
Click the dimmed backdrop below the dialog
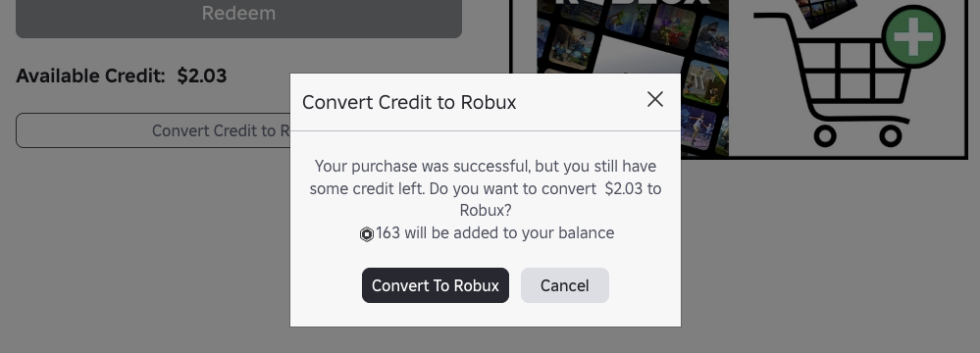click(x=485, y=340)
